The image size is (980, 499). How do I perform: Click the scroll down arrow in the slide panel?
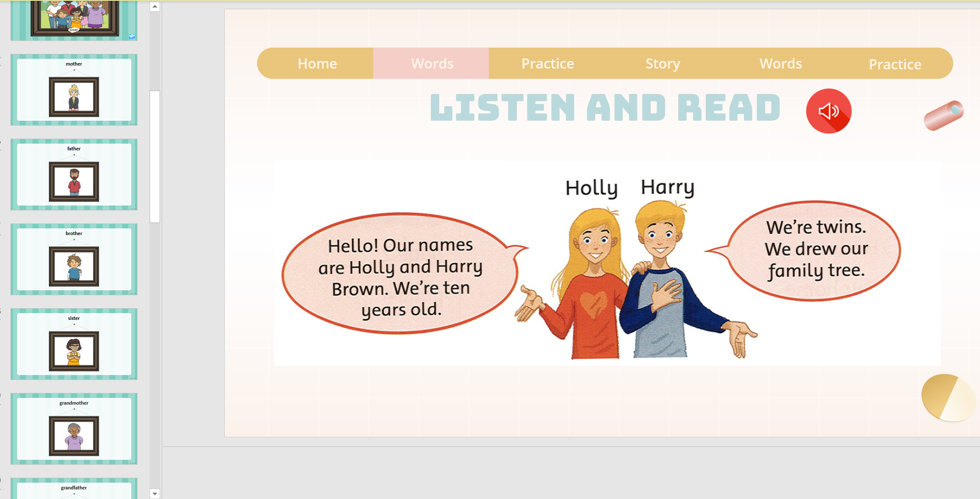(155, 494)
